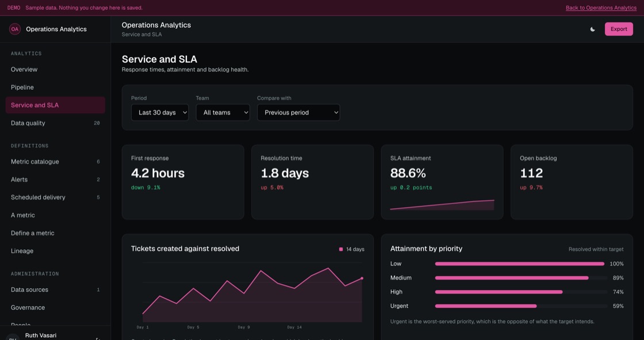
Task: Click the Operations Analytics sidebar title
Action: [56, 29]
